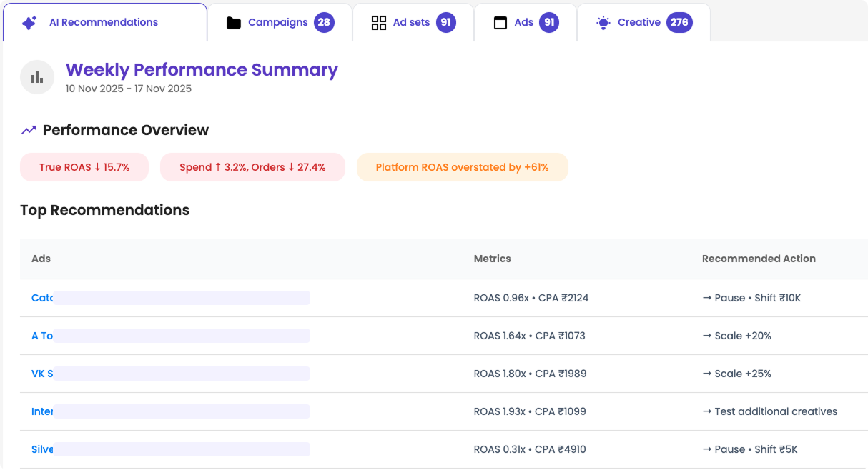
Task: Open the ad link starting with 'Inter'
Action: tap(42, 411)
